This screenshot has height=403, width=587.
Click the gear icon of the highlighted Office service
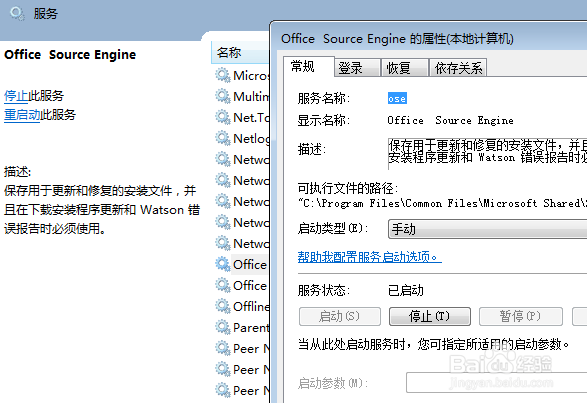point(223,264)
